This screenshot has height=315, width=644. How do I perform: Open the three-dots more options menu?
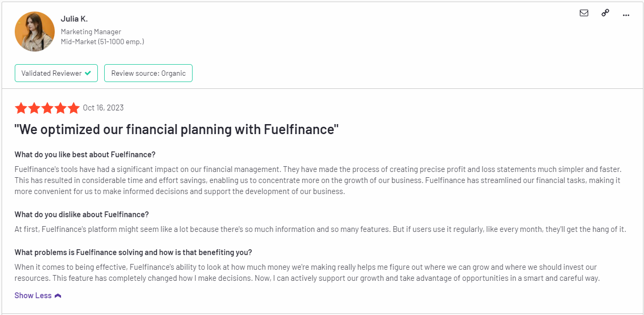coord(626,15)
